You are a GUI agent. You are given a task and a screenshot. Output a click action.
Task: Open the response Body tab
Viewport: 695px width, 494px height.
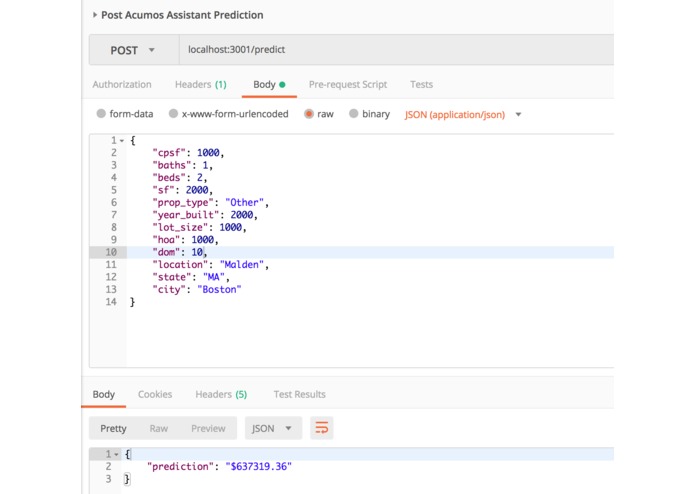tap(104, 394)
